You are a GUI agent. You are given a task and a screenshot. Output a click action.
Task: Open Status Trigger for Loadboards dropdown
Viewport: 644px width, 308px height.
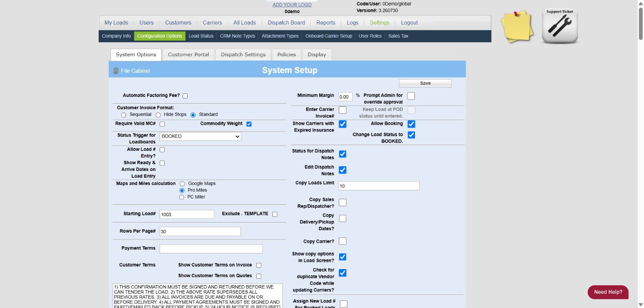200,136
